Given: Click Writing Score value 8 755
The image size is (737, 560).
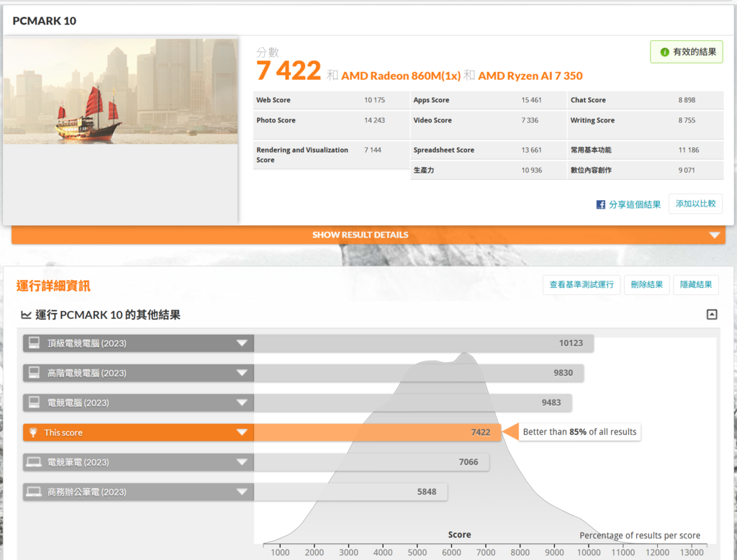Looking at the screenshot, I should [x=687, y=120].
